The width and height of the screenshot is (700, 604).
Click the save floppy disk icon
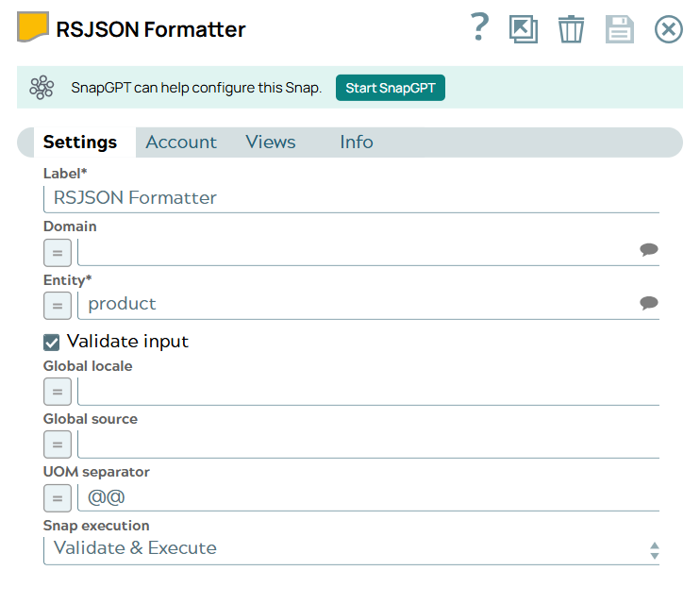point(620,29)
